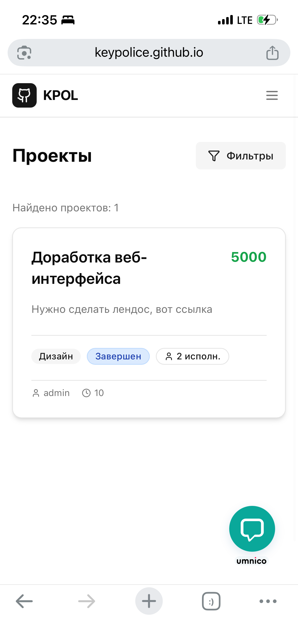The image size is (298, 644).
Task: Toggle the 2 исполн. filter chip
Action: (x=193, y=356)
